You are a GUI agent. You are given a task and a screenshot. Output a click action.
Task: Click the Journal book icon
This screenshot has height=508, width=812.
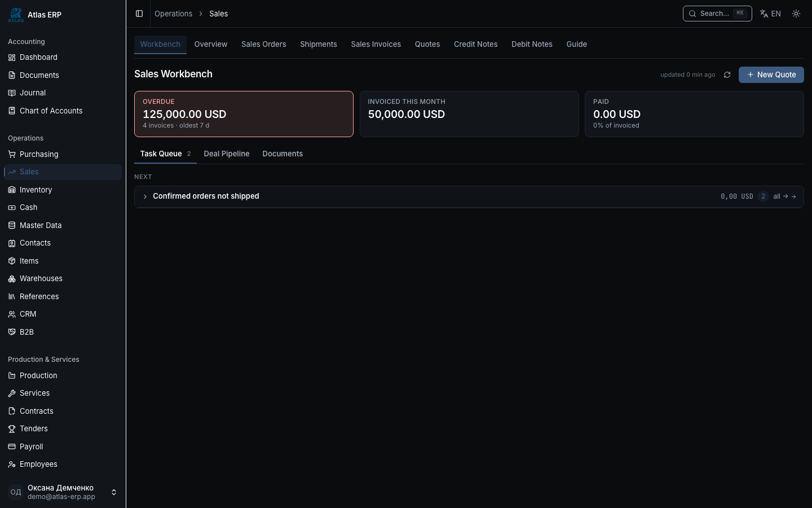pyautogui.click(x=12, y=93)
